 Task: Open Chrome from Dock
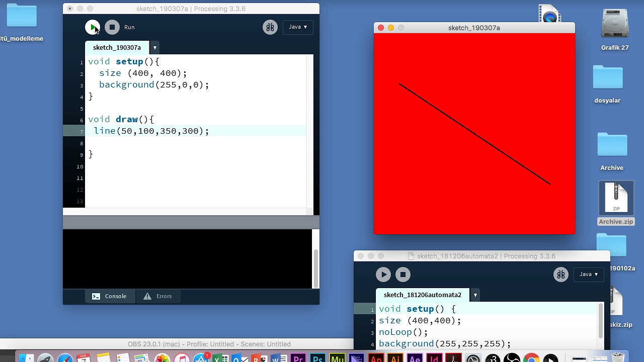tap(531, 357)
